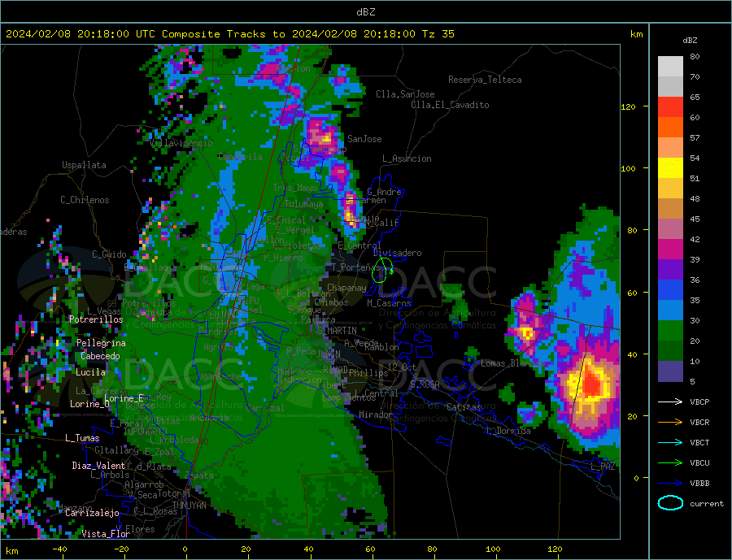This screenshot has height=560, width=732.
Task: Pick the red 65–60 dBZ swatch
Action: tap(670, 106)
